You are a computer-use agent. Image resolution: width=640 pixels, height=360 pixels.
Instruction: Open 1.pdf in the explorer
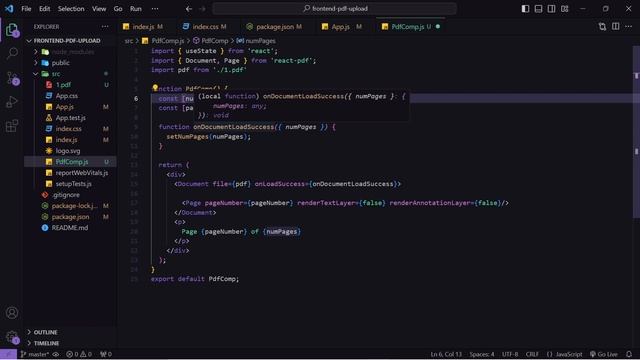[x=70, y=85]
